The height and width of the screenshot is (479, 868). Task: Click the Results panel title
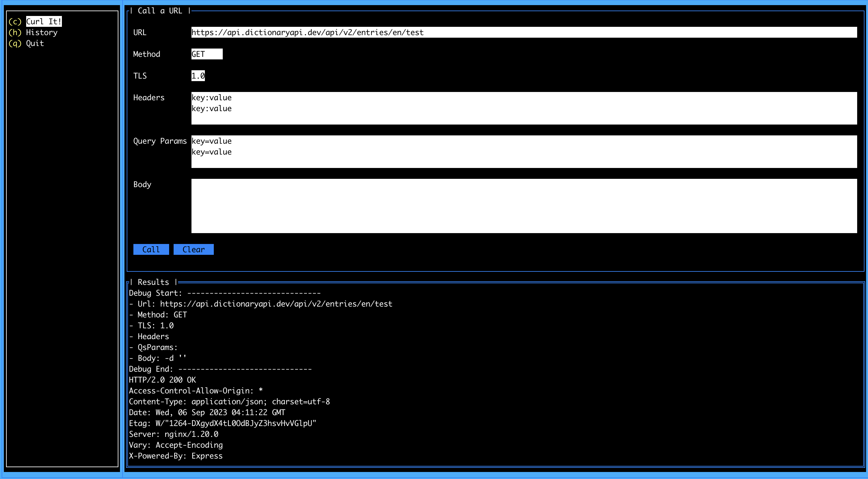(x=153, y=282)
